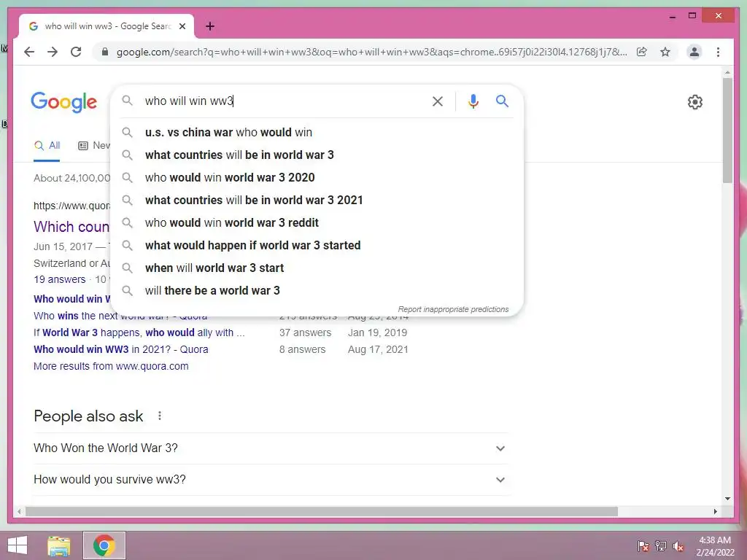This screenshot has height=560, width=747.
Task: Choose suggestion 'u.s. vs china war who would win'
Action: pos(317,133)
